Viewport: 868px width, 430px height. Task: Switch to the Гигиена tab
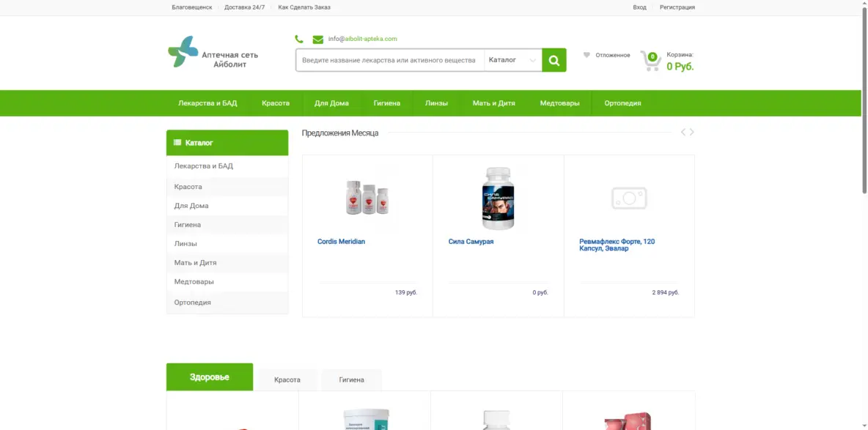[x=351, y=380]
